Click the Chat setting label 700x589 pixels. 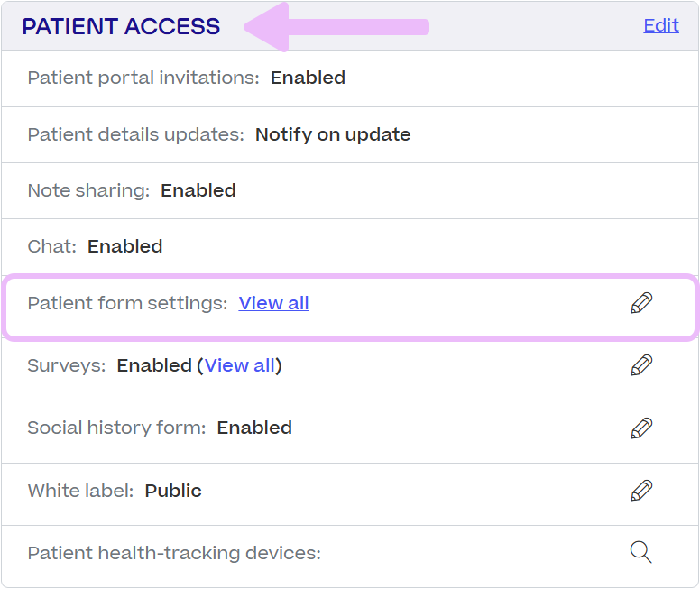tap(52, 246)
